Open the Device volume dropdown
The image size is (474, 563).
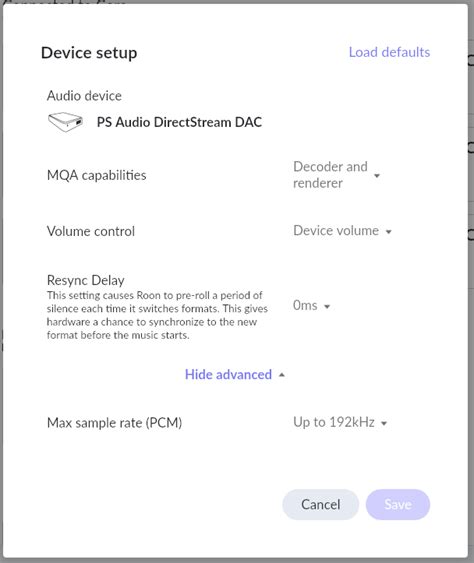(x=342, y=231)
